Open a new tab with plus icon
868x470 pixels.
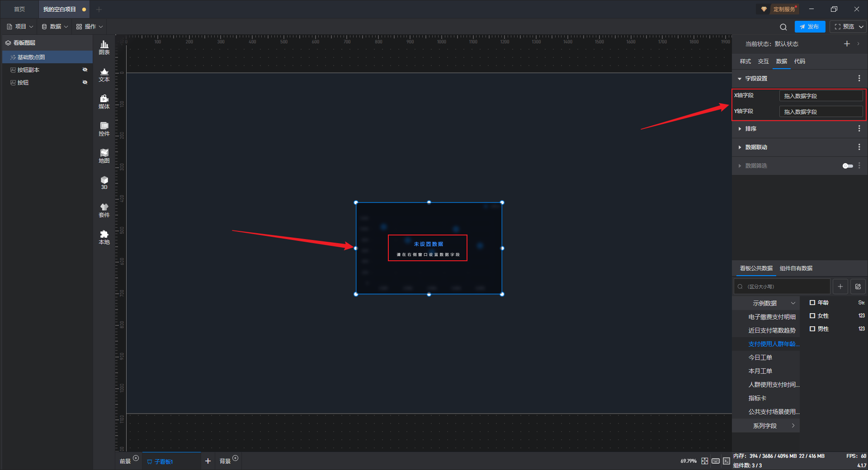[x=99, y=9]
